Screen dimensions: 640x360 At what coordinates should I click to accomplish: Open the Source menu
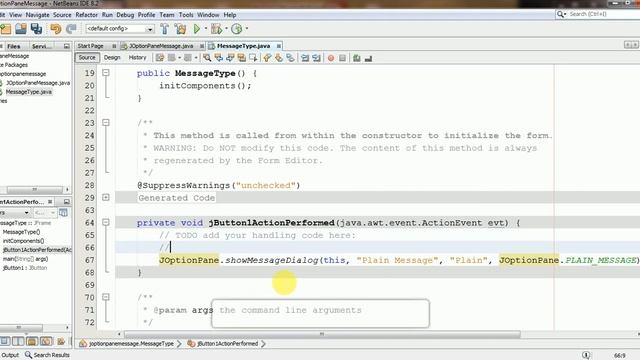point(62,15)
